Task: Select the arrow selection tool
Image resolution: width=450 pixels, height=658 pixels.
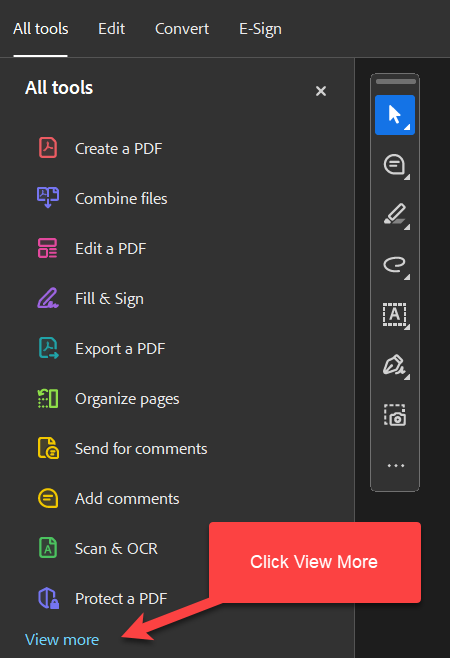Action: 395,115
